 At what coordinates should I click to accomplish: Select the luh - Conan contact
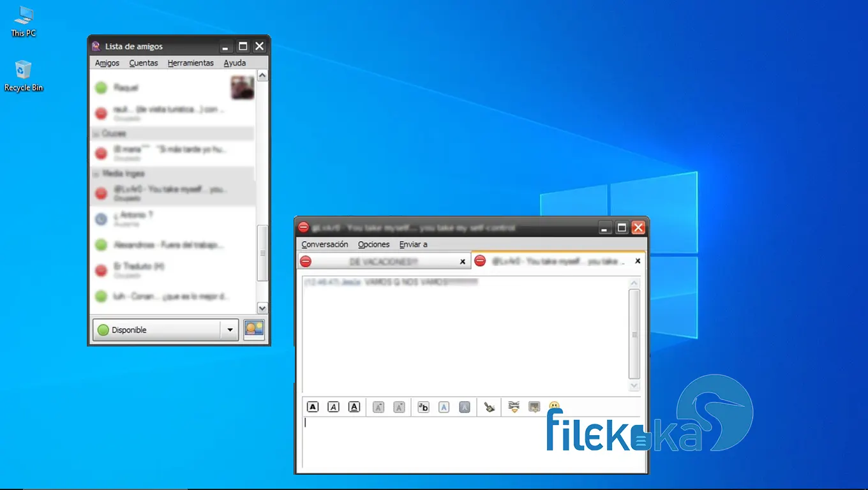pos(172,296)
